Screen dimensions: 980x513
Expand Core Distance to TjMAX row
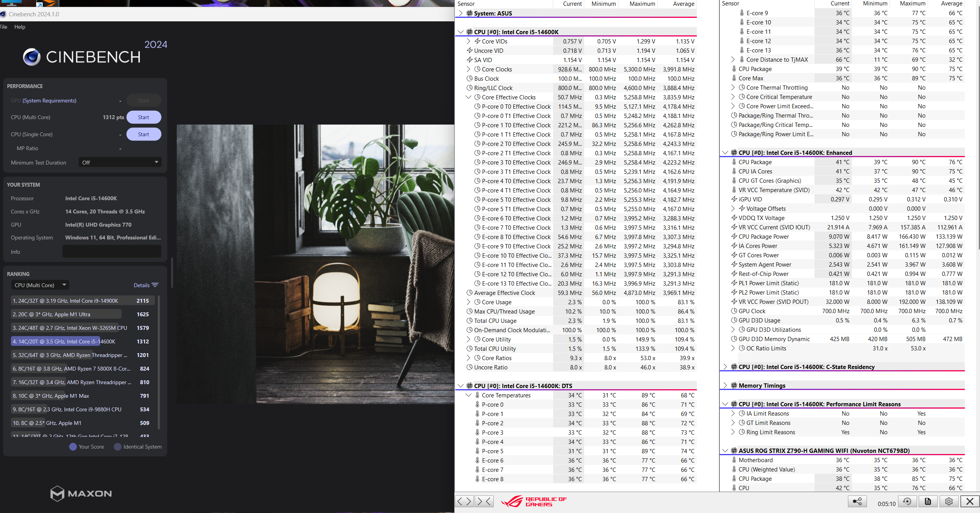tap(733, 59)
